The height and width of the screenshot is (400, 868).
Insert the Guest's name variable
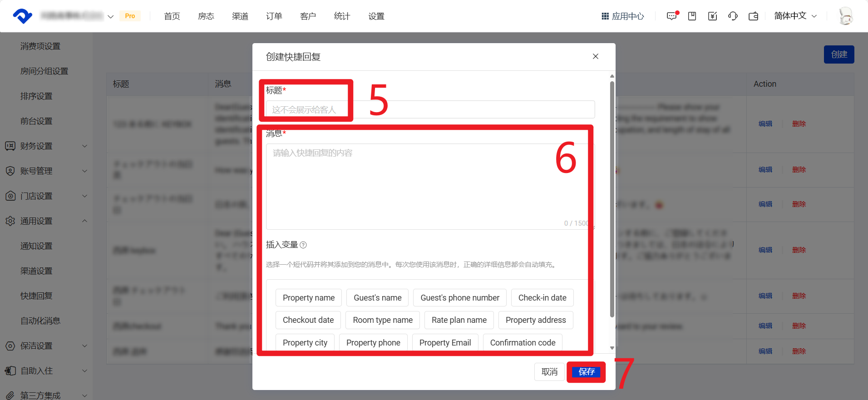click(377, 298)
